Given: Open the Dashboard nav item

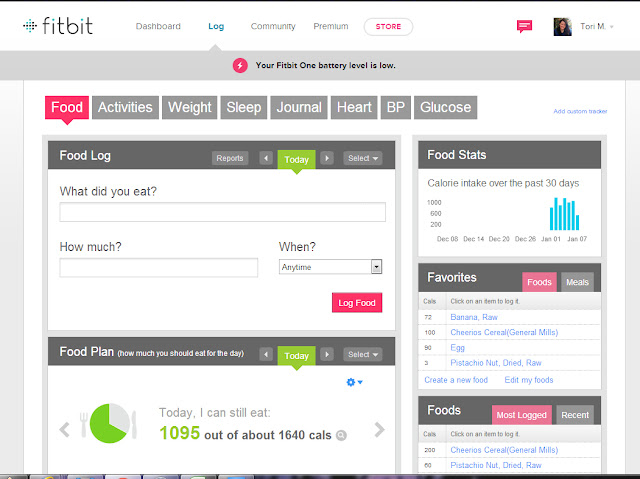Looking at the screenshot, I should 158,26.
